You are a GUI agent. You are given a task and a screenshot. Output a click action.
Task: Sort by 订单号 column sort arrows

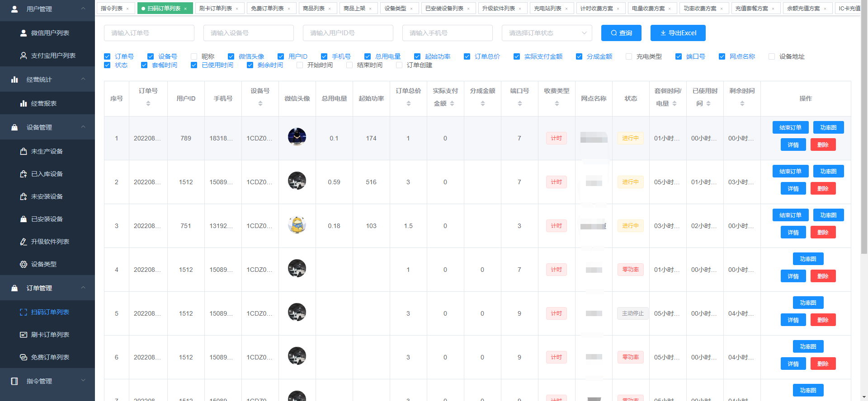pyautogui.click(x=148, y=104)
